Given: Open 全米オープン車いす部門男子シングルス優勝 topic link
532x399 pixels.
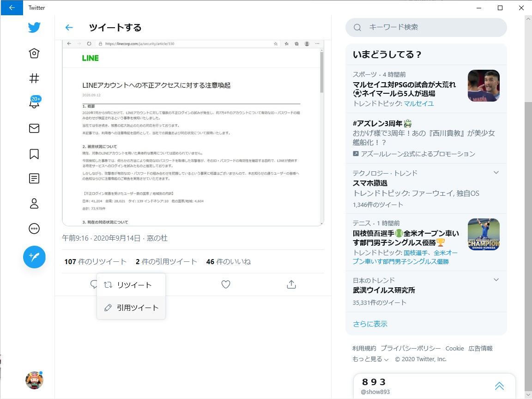Looking at the screenshot, I should coord(405,257).
